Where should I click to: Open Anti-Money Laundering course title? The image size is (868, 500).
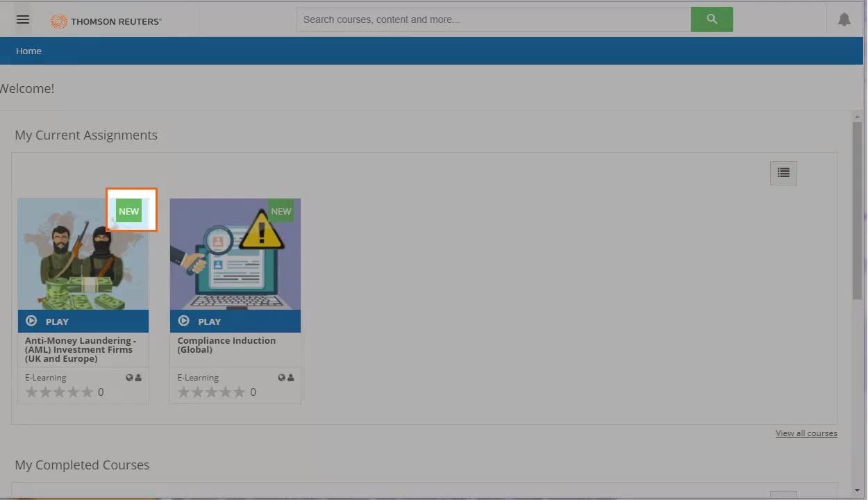81,349
